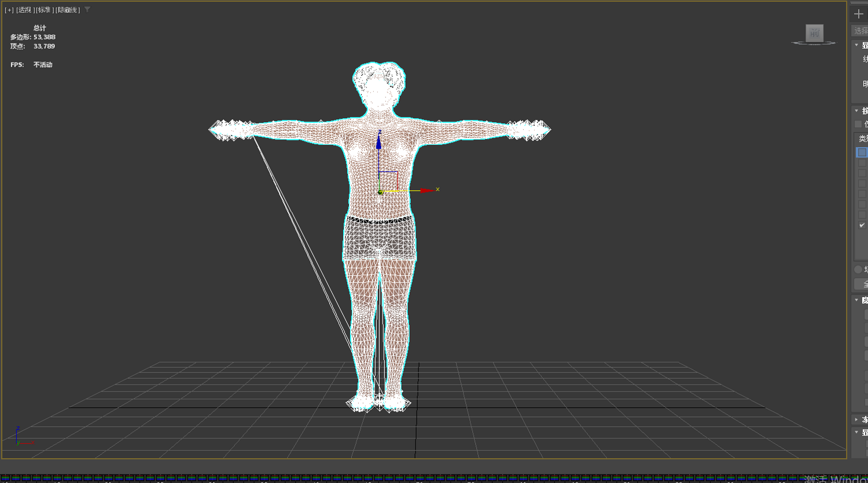Click the viewport filter funnel icon
The width and height of the screenshot is (868, 483).
[87, 9]
